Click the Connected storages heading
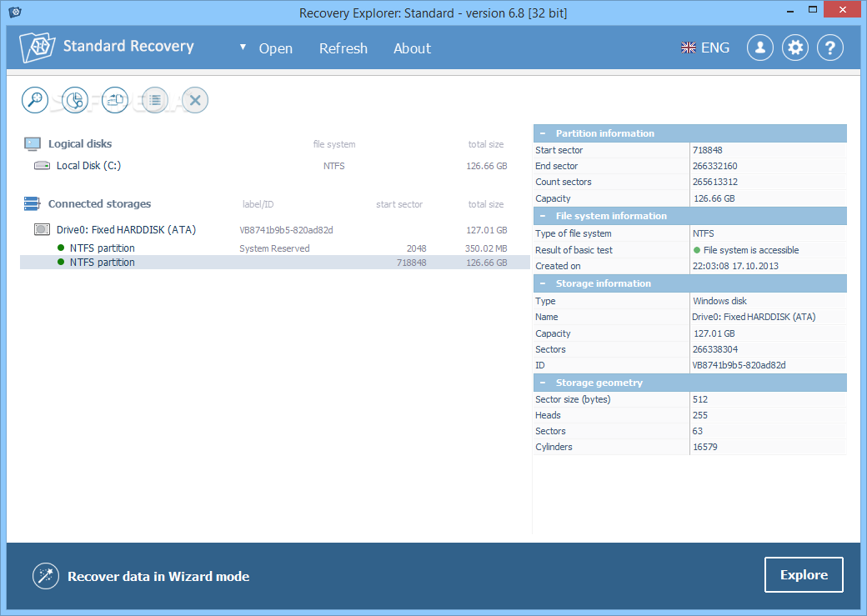The image size is (867, 616). (99, 203)
